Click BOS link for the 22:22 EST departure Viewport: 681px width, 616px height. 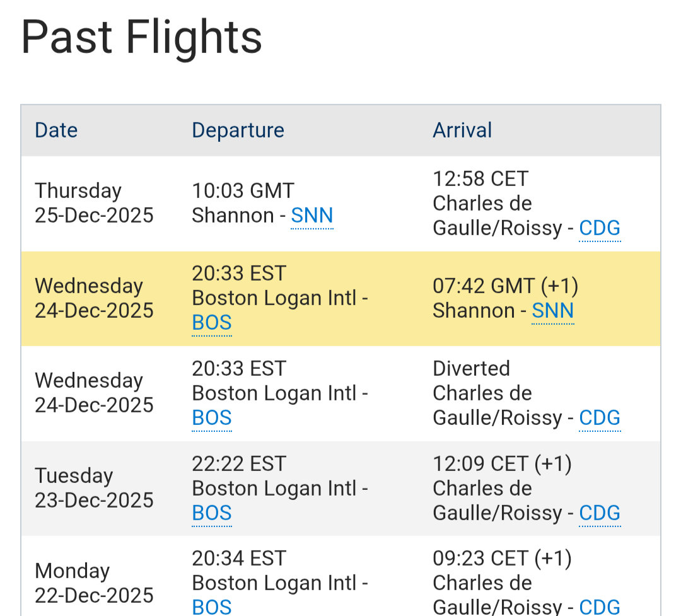coord(212,513)
